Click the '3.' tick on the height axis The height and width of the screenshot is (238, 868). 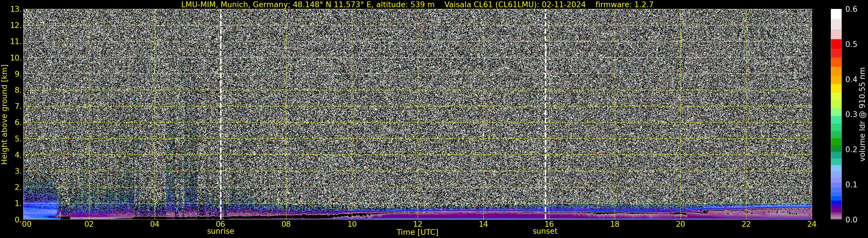(x=18, y=171)
